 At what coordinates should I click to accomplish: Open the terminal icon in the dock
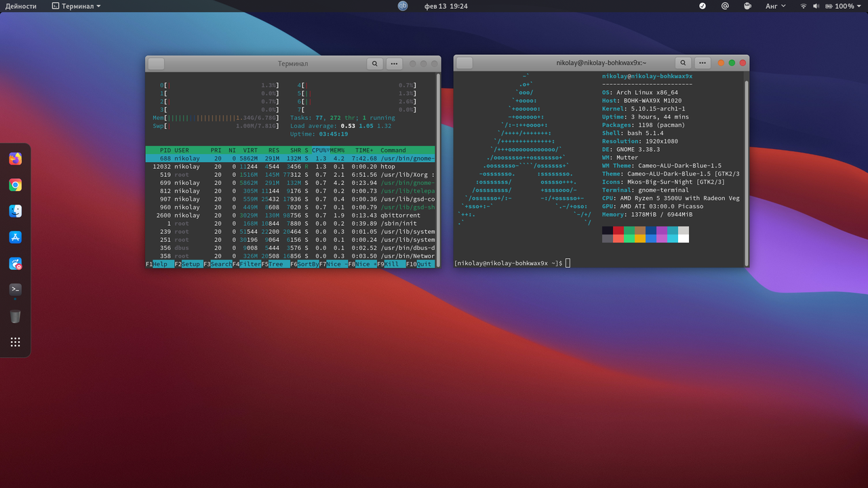[15, 289]
